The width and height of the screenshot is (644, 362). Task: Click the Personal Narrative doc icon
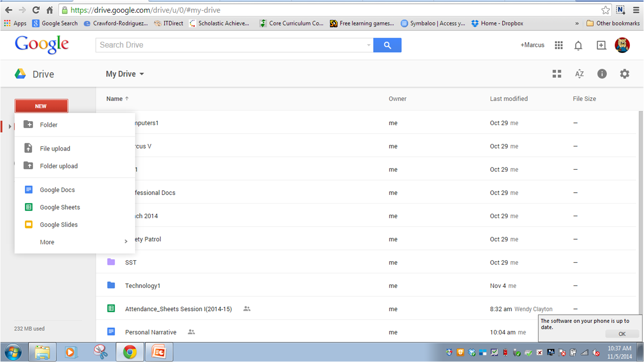point(111,332)
